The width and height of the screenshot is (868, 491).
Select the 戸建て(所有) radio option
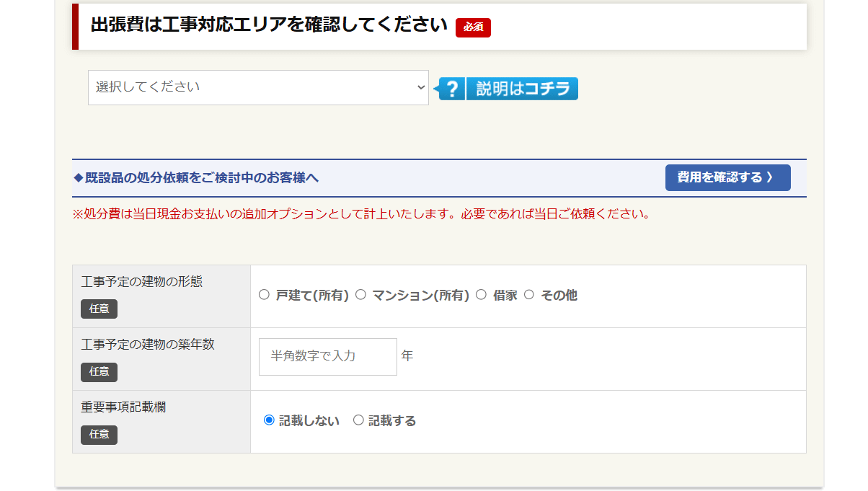pos(264,295)
